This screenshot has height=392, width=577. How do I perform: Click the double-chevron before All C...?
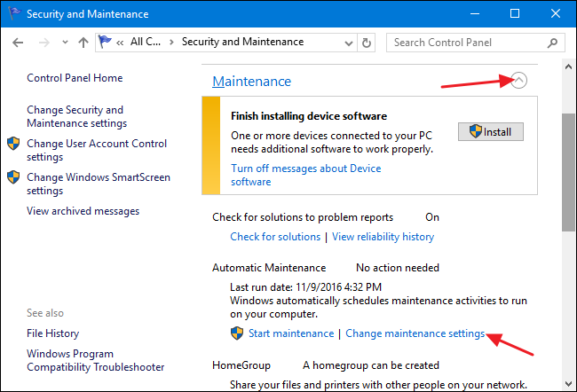point(120,43)
